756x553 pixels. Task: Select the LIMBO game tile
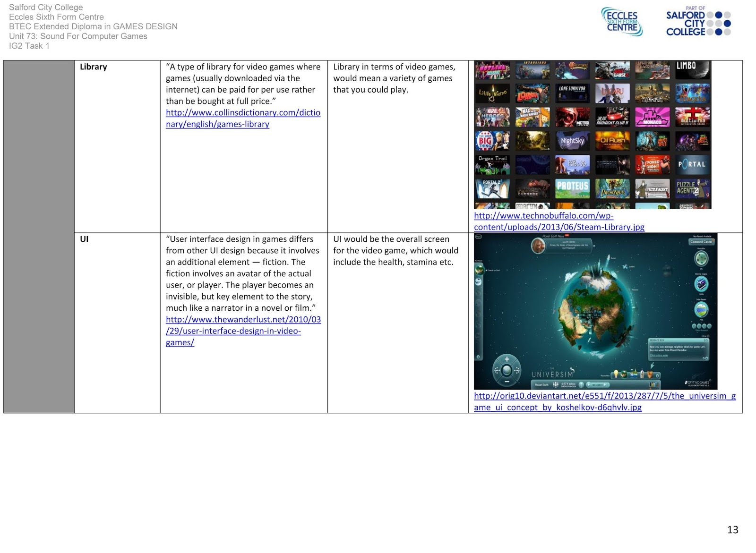tap(692, 70)
